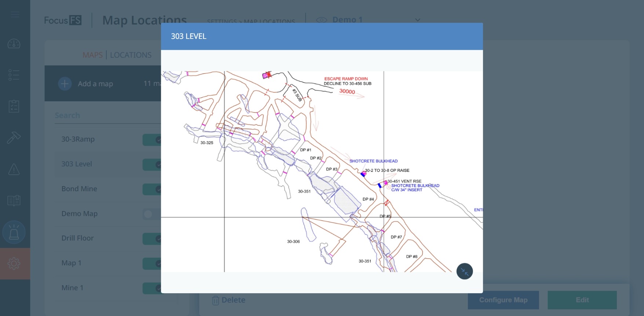Image resolution: width=644 pixels, height=316 pixels.
Task: Click the plus icon to add a map
Action: click(65, 84)
